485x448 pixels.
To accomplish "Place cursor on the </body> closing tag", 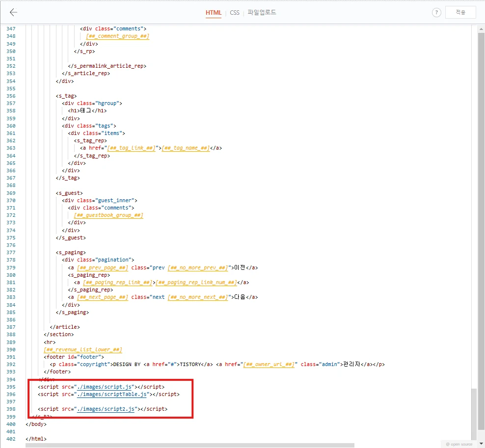I will coord(36,424).
